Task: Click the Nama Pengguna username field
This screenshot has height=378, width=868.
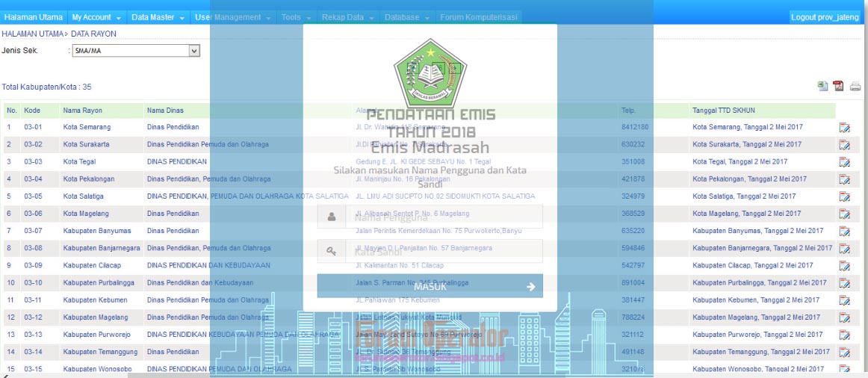Action: 430,217
